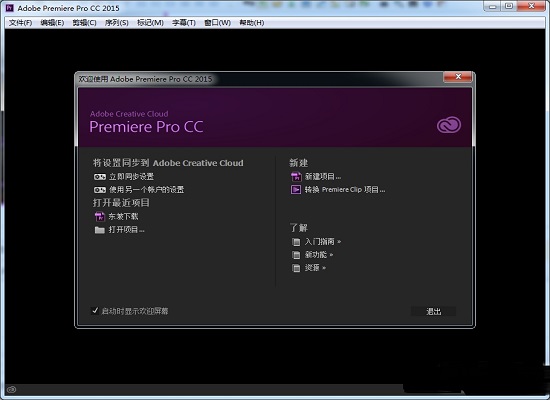Open the 窗口(W) menu

coord(217,23)
